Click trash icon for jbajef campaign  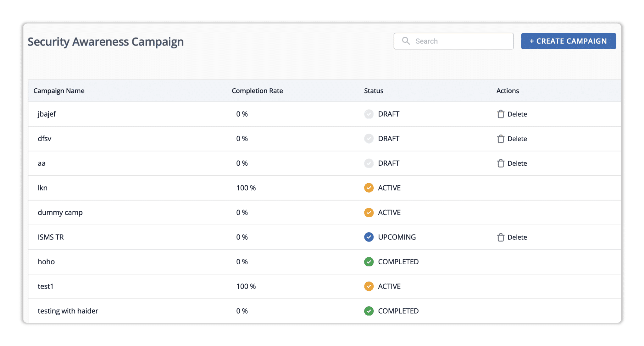tap(501, 114)
